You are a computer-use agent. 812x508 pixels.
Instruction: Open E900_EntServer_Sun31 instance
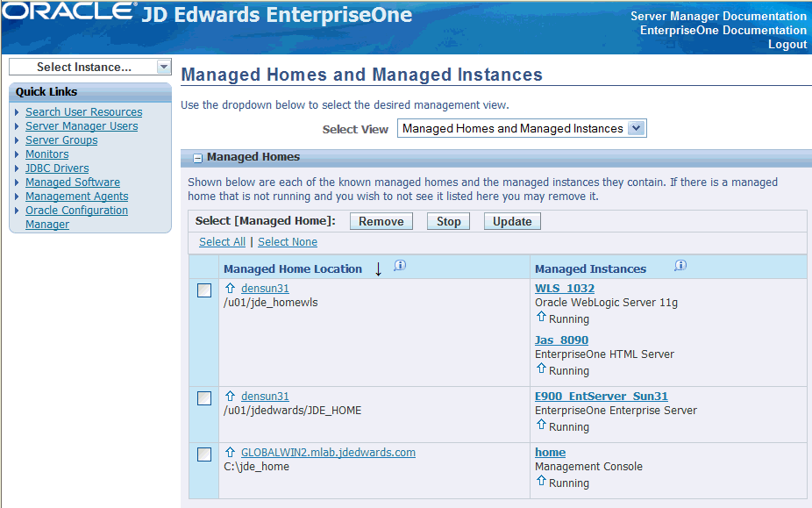pos(602,396)
